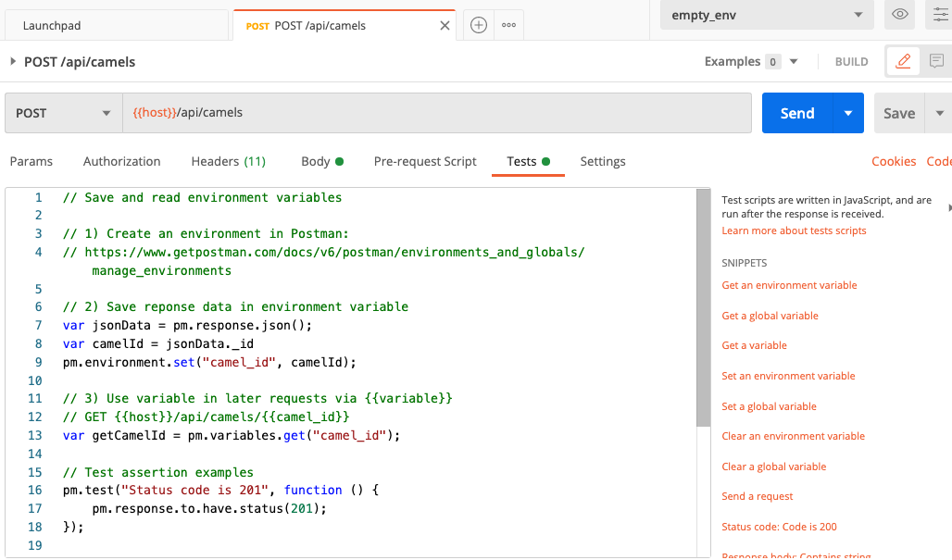Click line 7 var jsonData declaration
This screenshot has height=560, width=952.
point(187,325)
